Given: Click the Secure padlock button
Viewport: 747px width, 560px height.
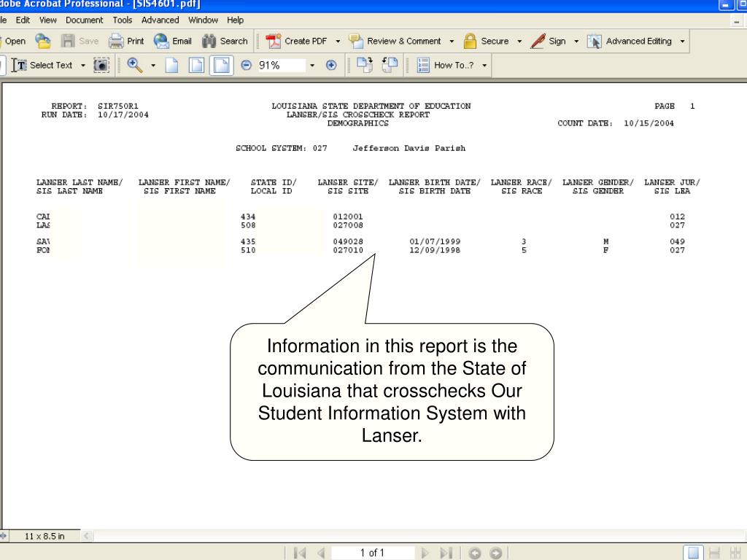Looking at the screenshot, I should (x=487, y=42).
